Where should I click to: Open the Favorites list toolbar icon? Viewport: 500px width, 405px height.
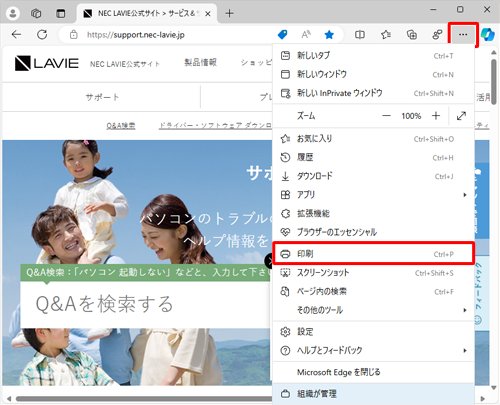point(386,34)
